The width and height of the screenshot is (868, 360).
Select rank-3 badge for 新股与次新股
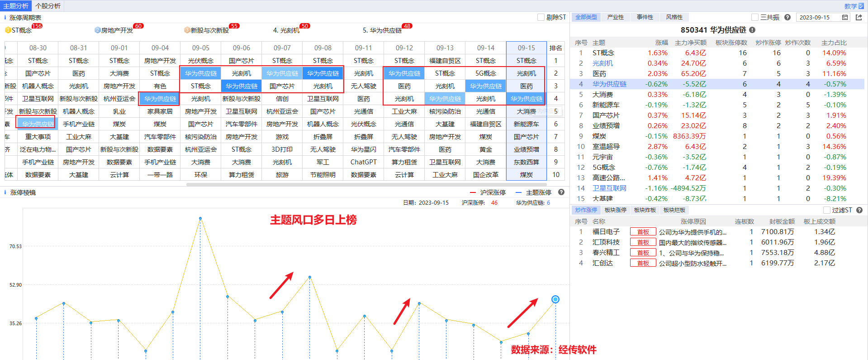click(187, 30)
